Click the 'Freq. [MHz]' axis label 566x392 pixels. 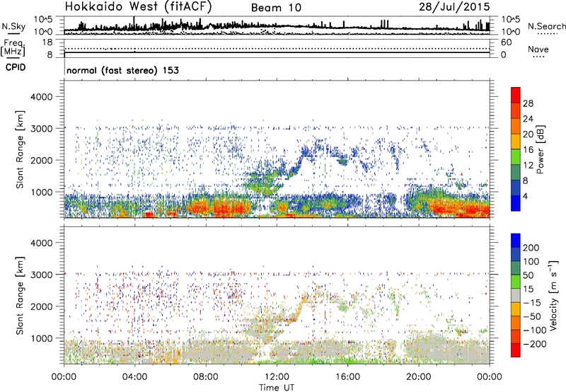click(13, 48)
